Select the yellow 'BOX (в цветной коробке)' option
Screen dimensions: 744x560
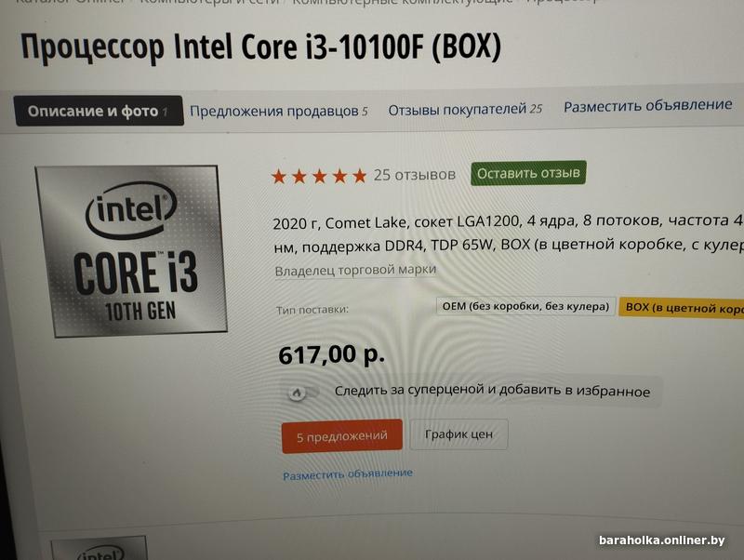[682, 308]
